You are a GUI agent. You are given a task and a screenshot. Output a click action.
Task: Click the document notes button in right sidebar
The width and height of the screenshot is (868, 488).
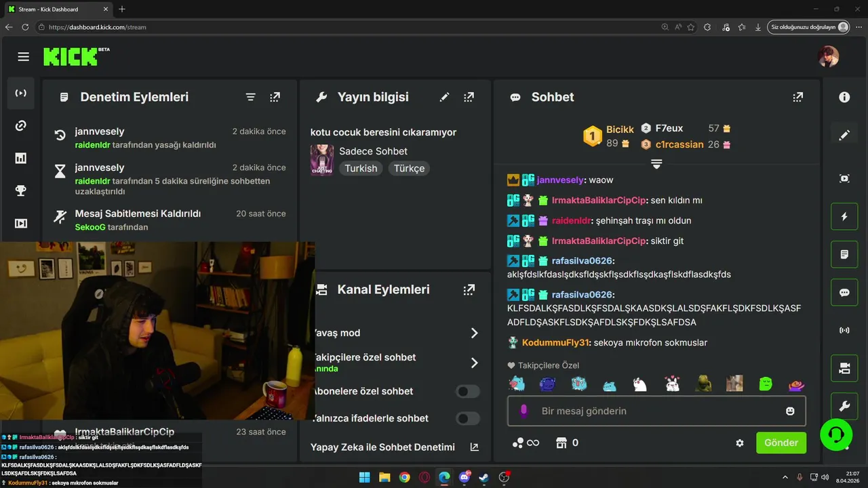pos(844,255)
